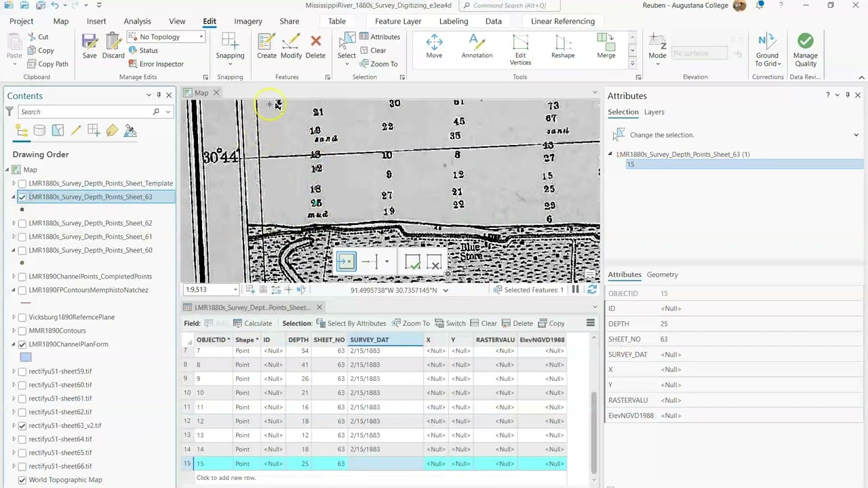Open the map scale dropdown 1:9,513
The width and height of the screenshot is (868, 488).
235,289
